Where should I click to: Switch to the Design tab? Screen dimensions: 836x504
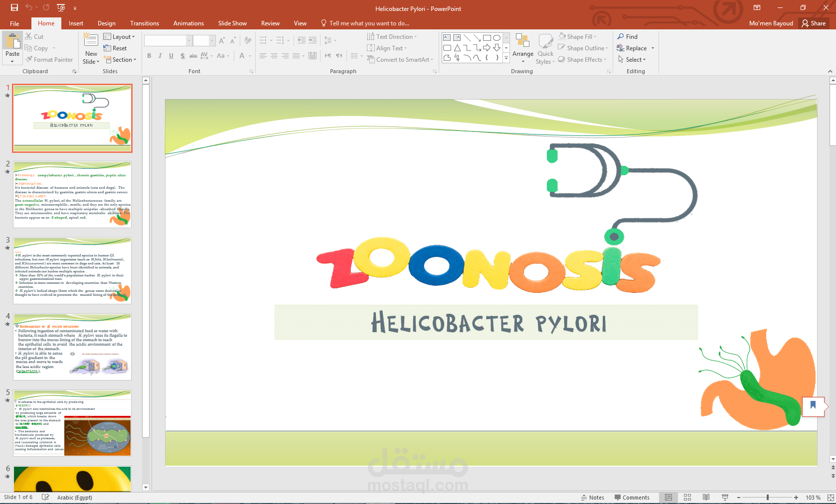tap(107, 23)
